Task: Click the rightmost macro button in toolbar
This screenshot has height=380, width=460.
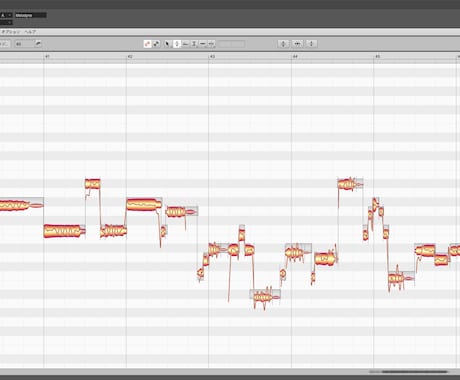Action: 312,44
